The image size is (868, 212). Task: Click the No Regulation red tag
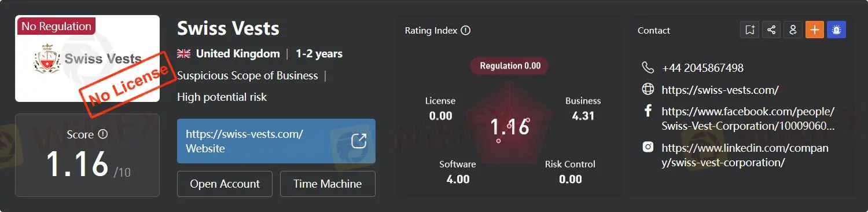(x=56, y=26)
